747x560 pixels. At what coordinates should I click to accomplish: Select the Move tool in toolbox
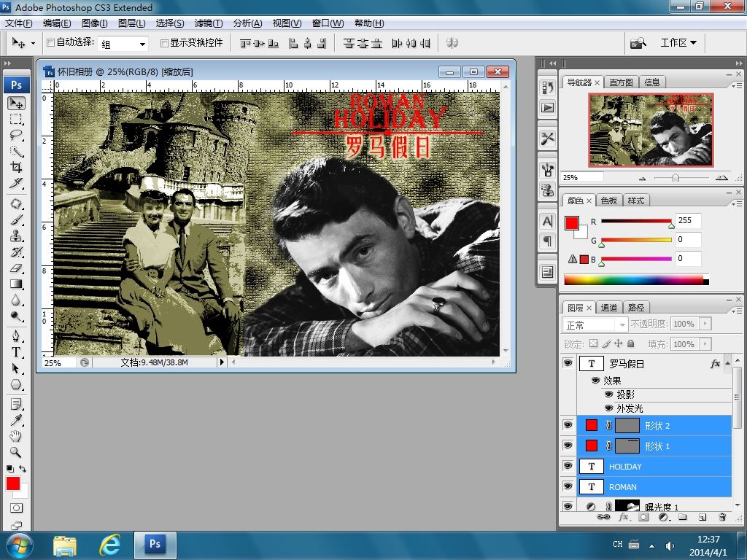[x=16, y=103]
